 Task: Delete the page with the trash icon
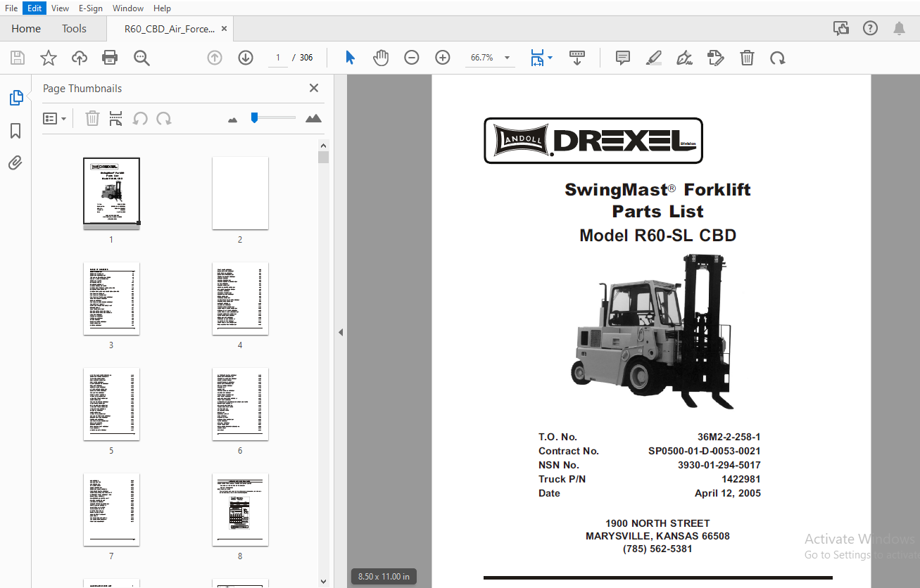click(747, 58)
